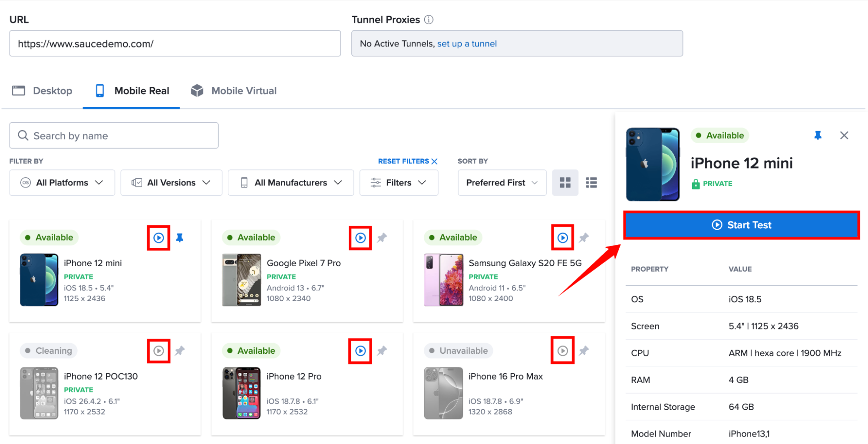
Task: Click play icon on iPhone 12 POC130 card
Action: (x=158, y=351)
